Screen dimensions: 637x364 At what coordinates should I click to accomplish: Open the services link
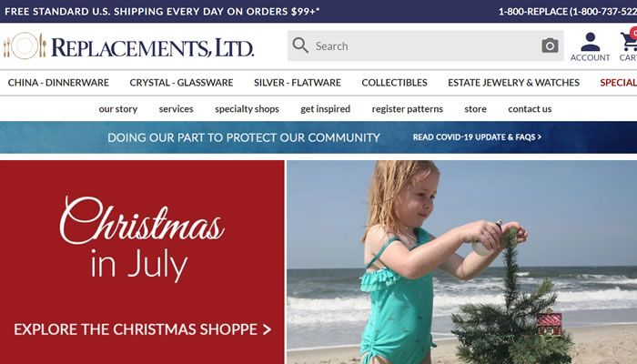coord(176,109)
